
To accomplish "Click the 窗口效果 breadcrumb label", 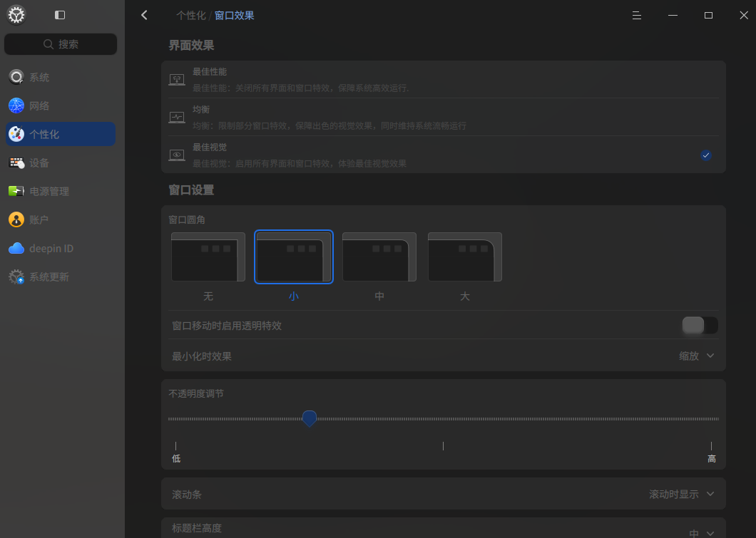I will pyautogui.click(x=235, y=16).
